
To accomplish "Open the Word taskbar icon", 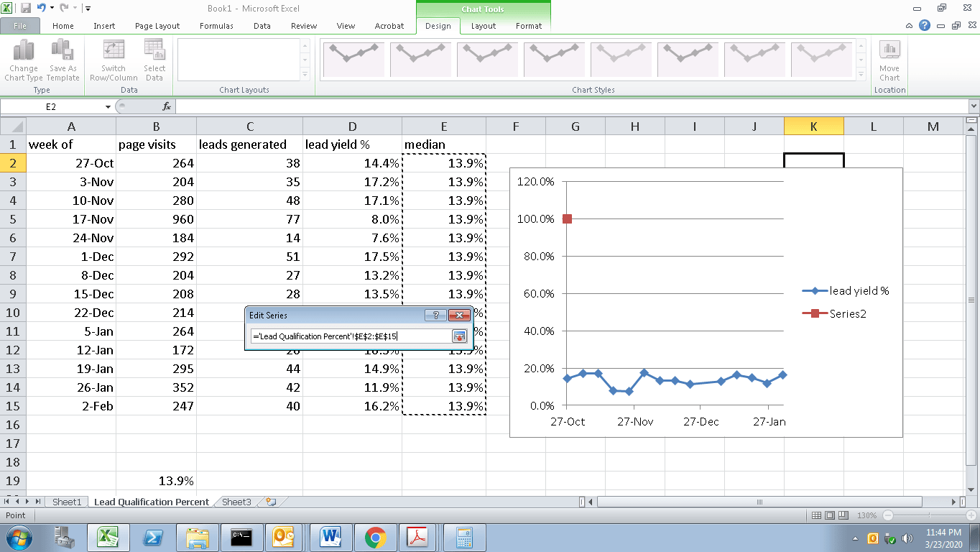I will click(x=331, y=538).
